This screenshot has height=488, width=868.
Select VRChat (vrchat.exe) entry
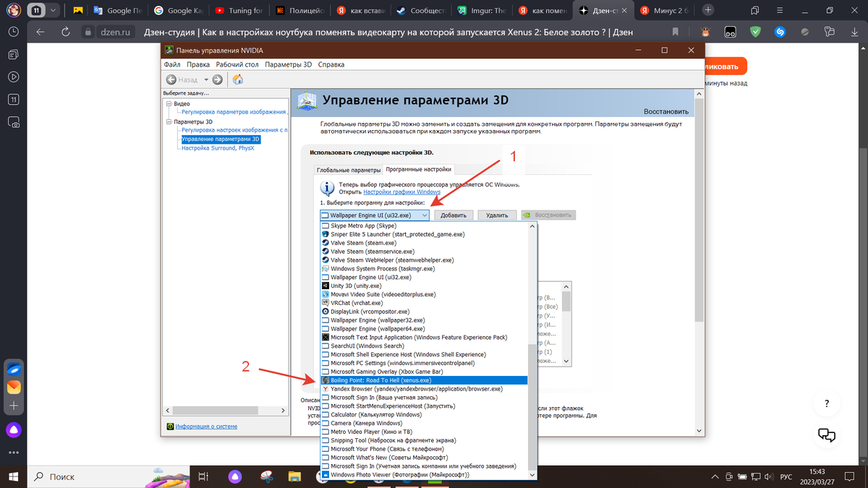tap(424, 303)
